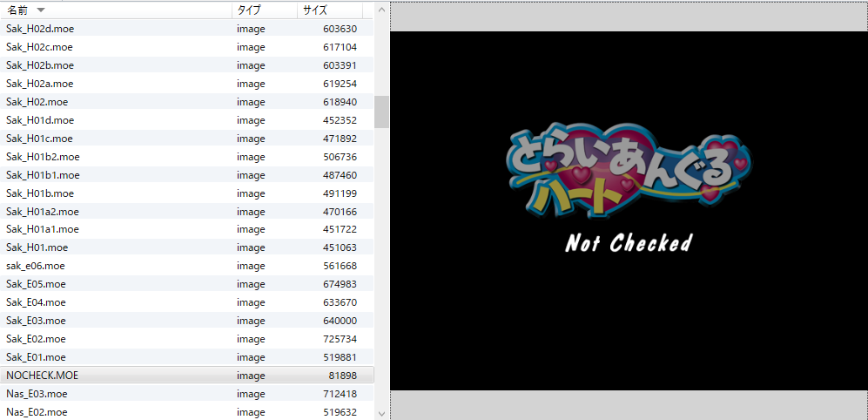Screen dimensions: 868x420
Task: Choose the Sak_H02.moe file
Action: [x=37, y=102]
